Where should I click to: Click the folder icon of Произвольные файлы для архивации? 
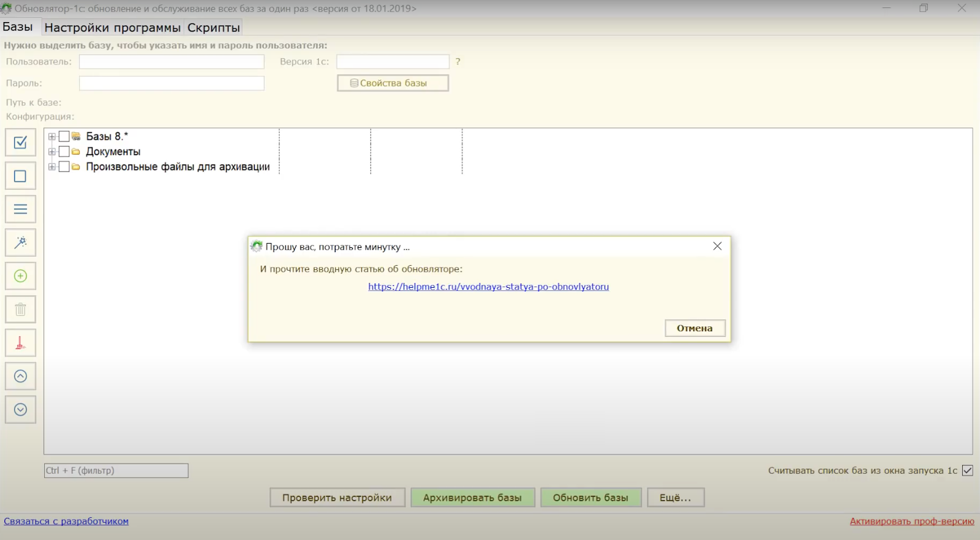click(x=76, y=167)
